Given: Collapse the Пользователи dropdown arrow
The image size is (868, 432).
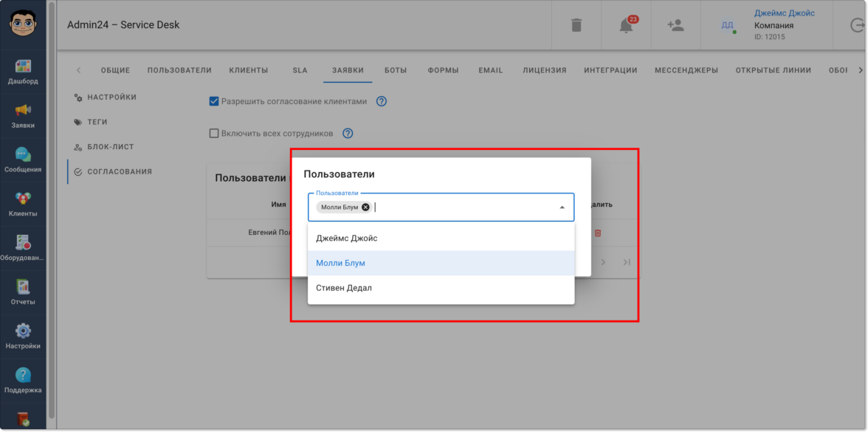Looking at the screenshot, I should pyautogui.click(x=562, y=208).
